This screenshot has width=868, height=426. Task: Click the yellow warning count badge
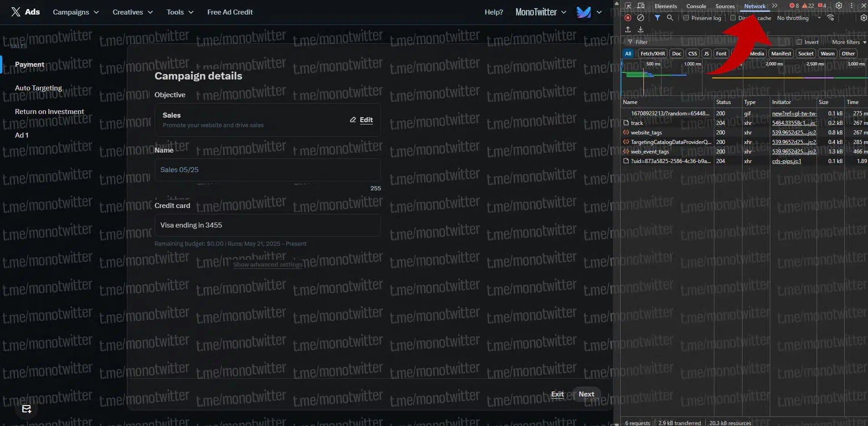[x=808, y=6]
